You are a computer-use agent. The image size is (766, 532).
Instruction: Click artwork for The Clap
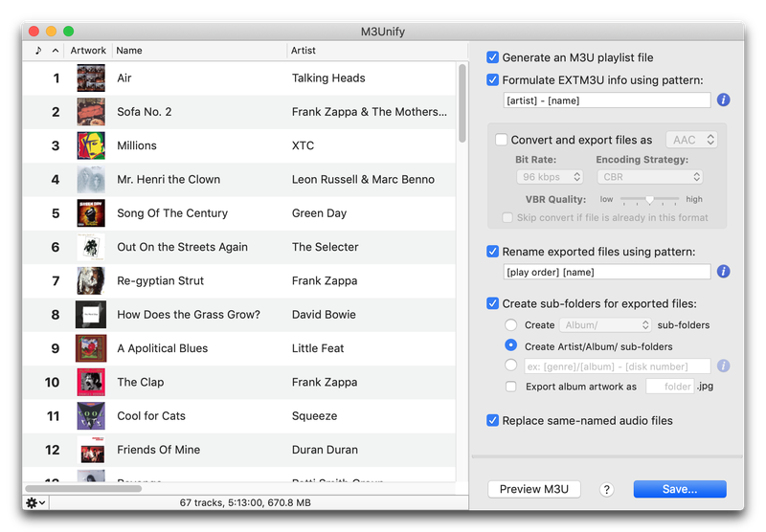(x=91, y=382)
